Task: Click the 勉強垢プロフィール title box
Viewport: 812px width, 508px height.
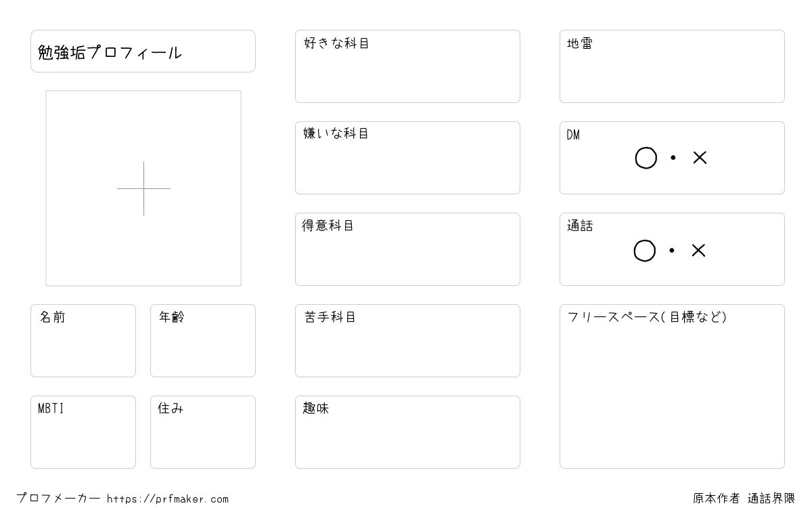Action: pos(143,51)
